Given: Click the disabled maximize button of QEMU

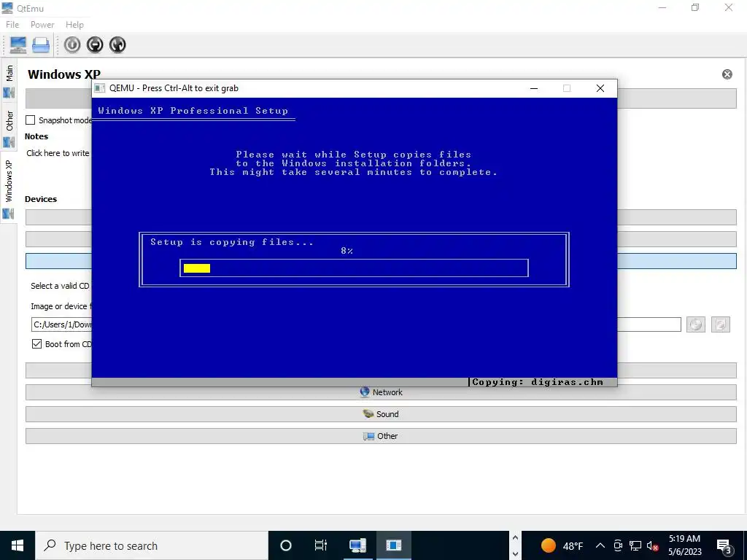Looking at the screenshot, I should pyautogui.click(x=567, y=88).
